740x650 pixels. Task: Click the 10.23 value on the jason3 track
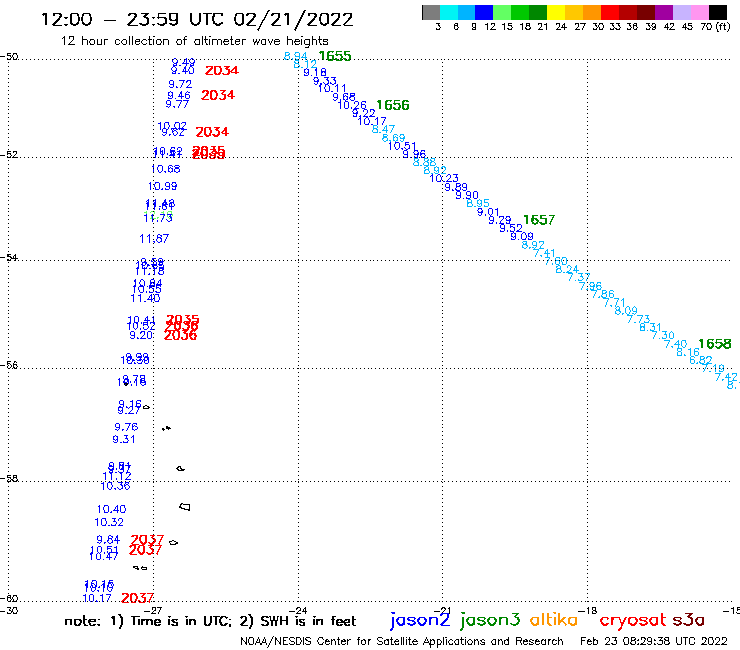[x=444, y=178]
